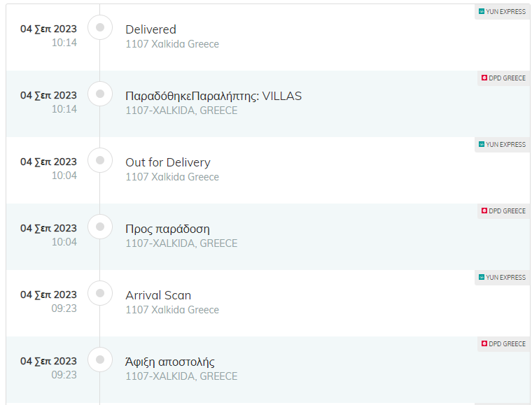This screenshot has height=405, width=532.
Task: Click the Out for Delivery status text
Action: (x=168, y=163)
